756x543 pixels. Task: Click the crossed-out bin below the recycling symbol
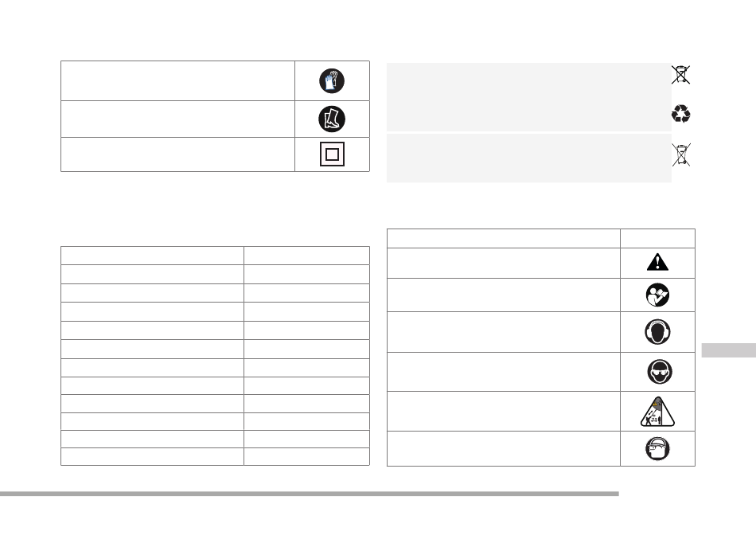click(681, 154)
